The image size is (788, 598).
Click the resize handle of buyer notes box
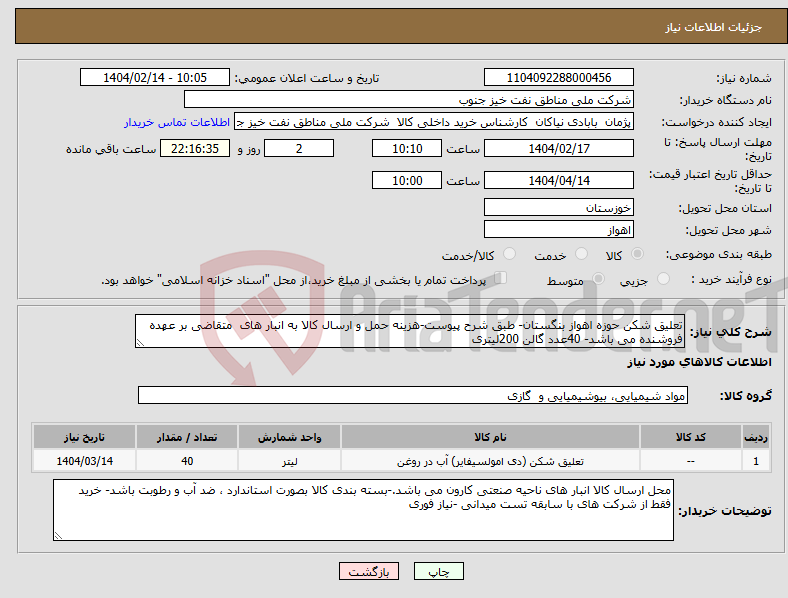(x=58, y=536)
